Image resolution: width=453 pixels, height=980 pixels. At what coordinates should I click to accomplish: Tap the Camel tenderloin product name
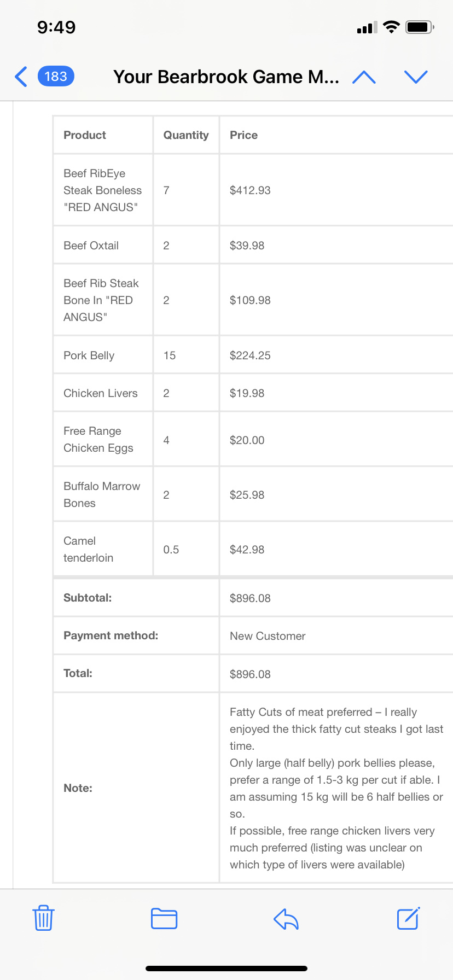[89, 549]
